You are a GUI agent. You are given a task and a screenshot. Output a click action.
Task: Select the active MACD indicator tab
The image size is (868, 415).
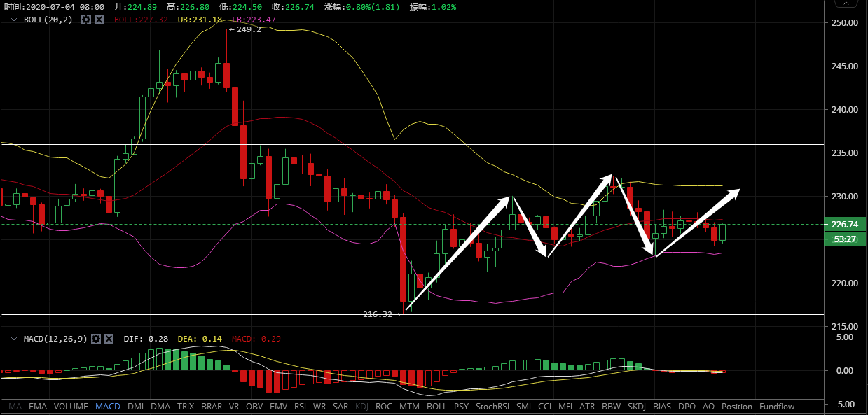tap(108, 406)
